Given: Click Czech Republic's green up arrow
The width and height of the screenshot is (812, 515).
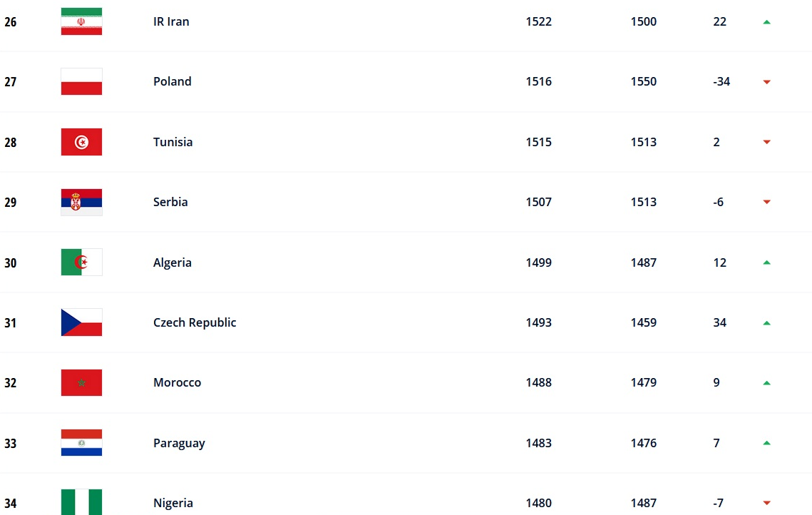Looking at the screenshot, I should pos(766,323).
